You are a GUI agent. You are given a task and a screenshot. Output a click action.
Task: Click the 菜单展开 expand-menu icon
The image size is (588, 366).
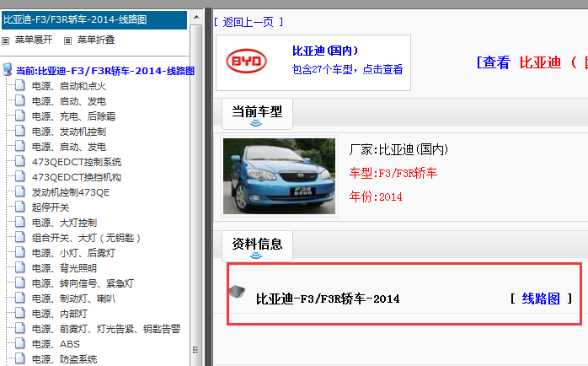click(5, 40)
